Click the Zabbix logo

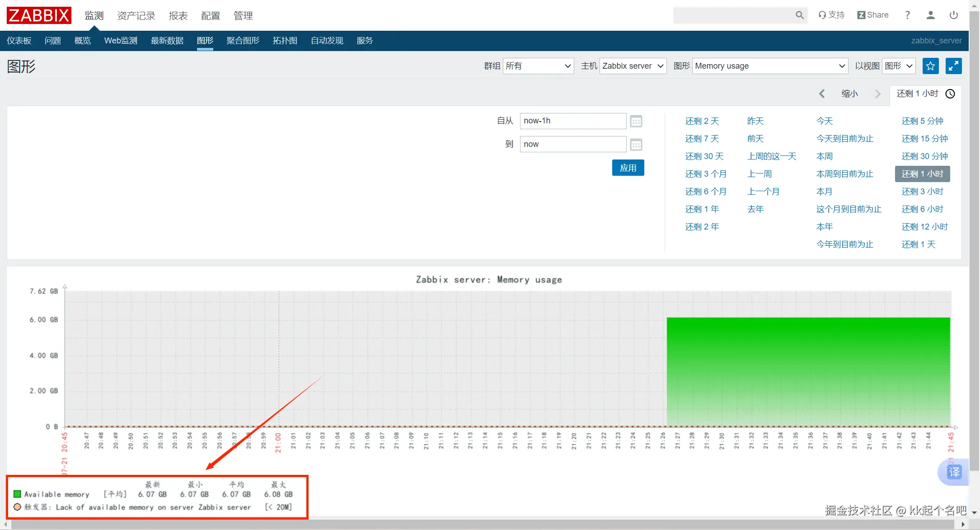point(39,15)
